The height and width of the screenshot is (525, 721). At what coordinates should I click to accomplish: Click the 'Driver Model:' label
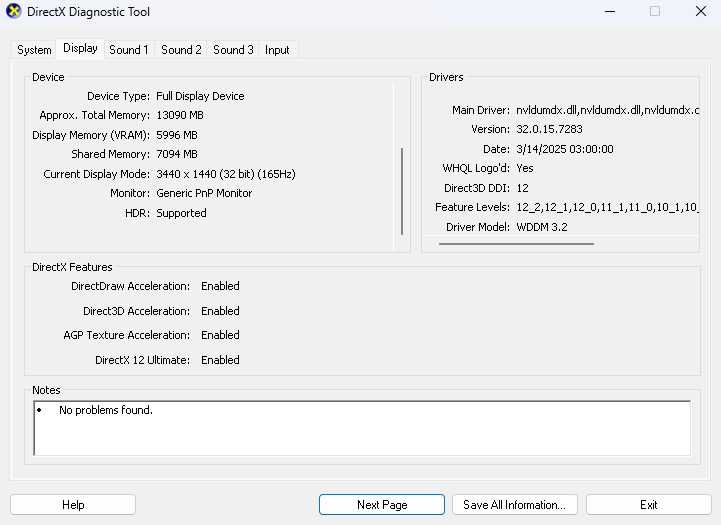click(x=478, y=227)
